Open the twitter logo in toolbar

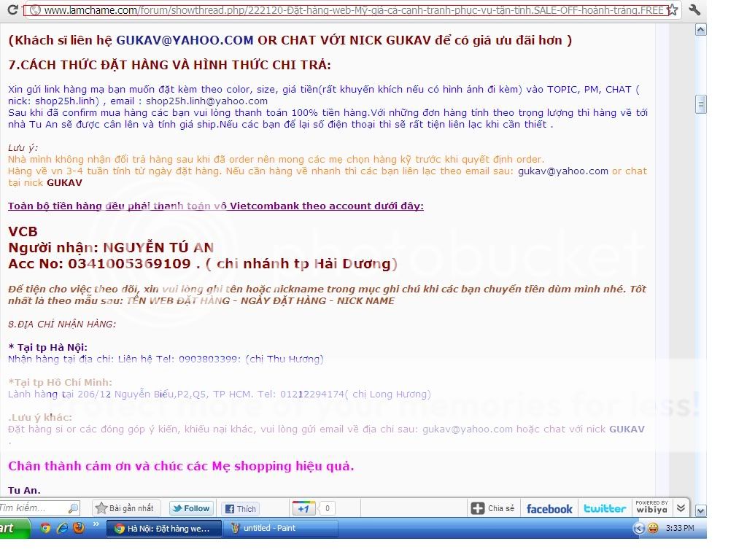(605, 508)
